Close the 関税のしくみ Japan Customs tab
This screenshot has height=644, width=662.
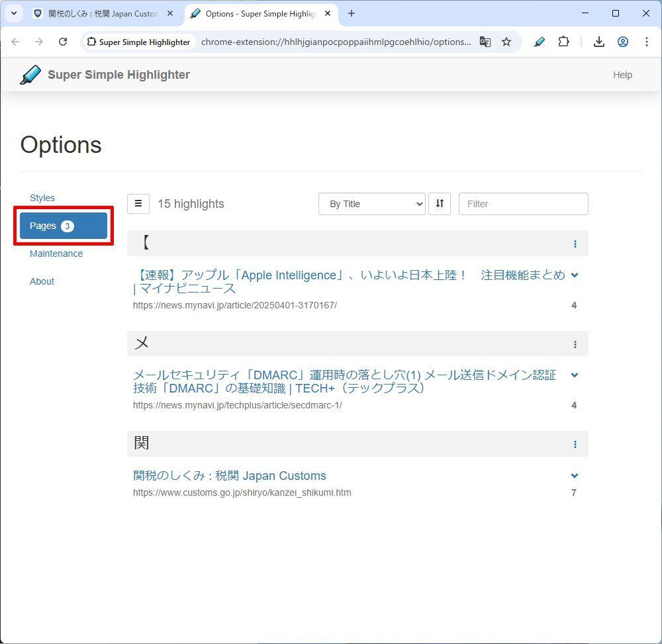point(170,13)
